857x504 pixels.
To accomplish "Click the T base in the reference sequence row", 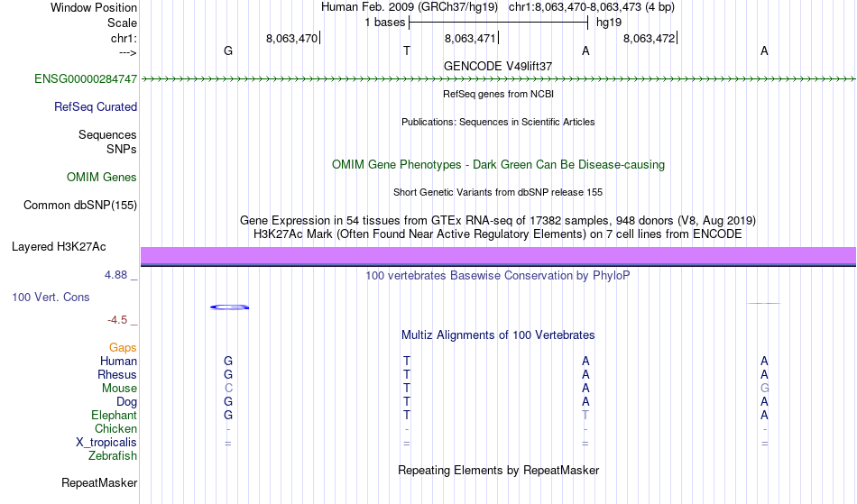I will (x=407, y=50).
